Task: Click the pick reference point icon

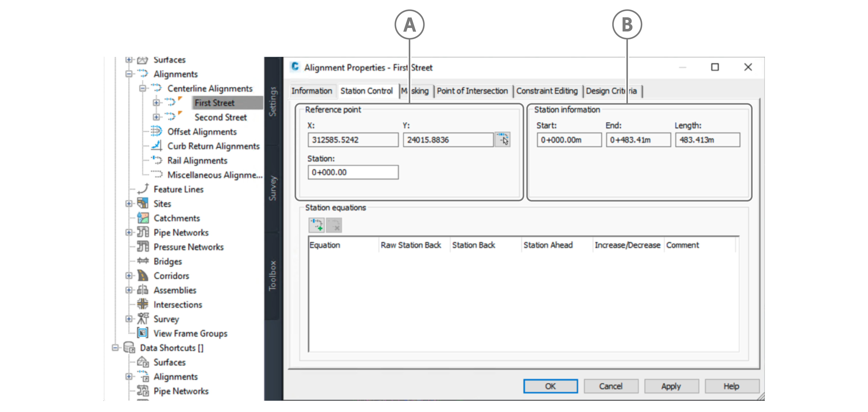Action: 502,139
